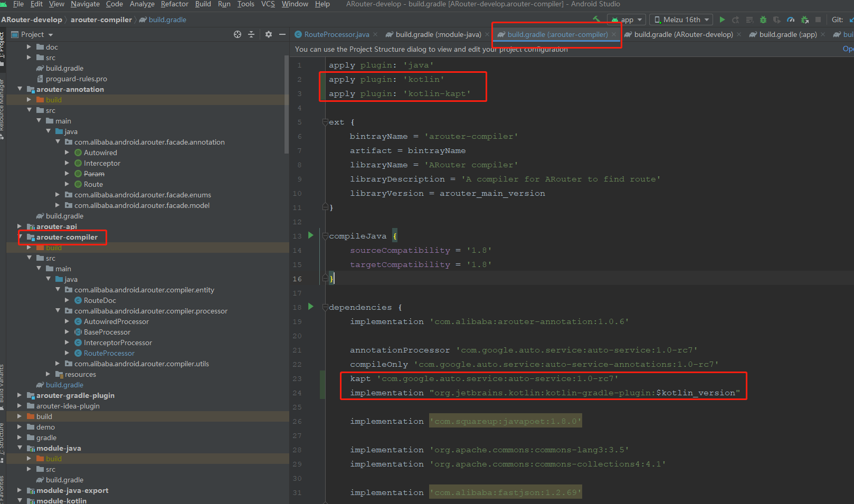Click the Locate Opened File crosshair icon
The width and height of the screenshot is (854, 504).
point(238,34)
